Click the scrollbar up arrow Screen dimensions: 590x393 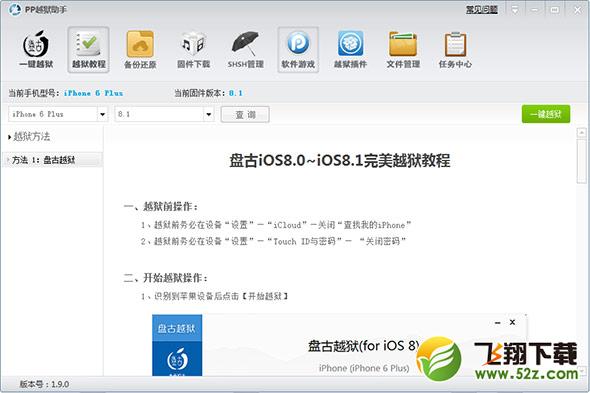581,133
